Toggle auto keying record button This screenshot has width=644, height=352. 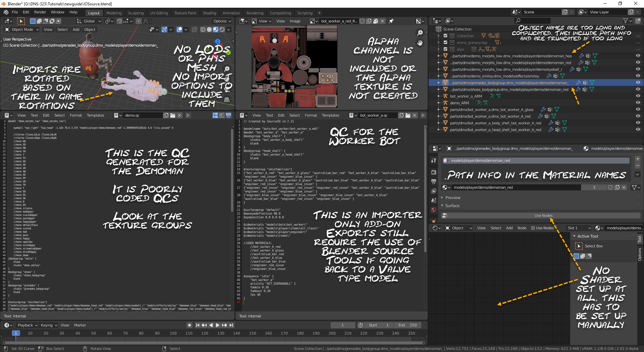(x=190, y=325)
